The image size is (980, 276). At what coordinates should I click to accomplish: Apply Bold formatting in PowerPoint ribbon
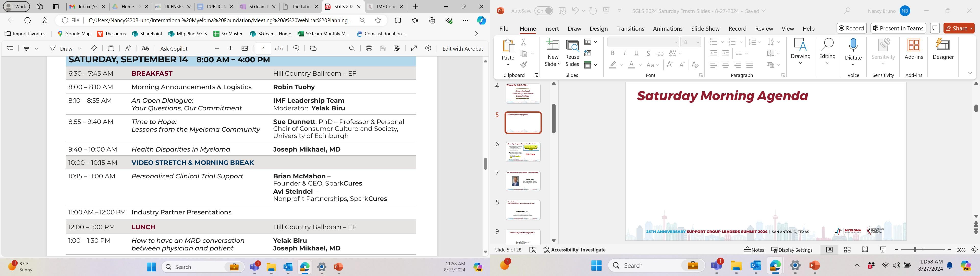point(612,53)
